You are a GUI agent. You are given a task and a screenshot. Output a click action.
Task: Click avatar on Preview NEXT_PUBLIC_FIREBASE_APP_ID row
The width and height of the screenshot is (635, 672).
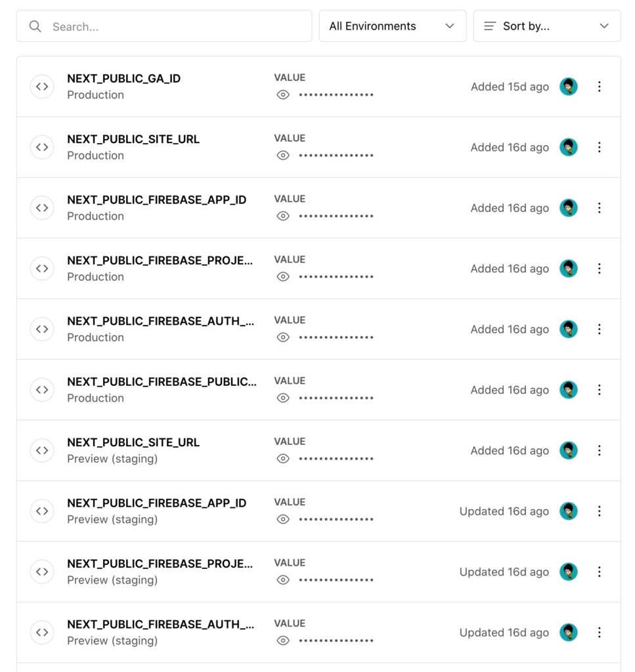point(569,511)
